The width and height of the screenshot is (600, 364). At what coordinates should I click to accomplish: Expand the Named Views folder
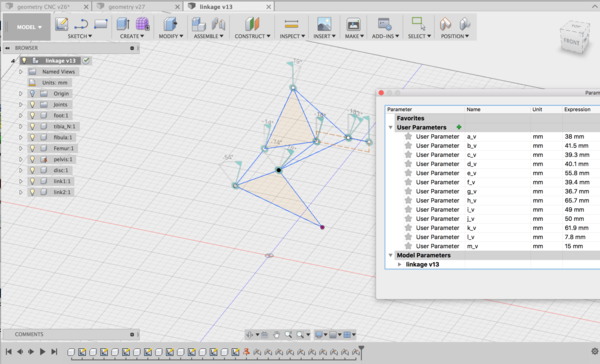[x=21, y=72]
